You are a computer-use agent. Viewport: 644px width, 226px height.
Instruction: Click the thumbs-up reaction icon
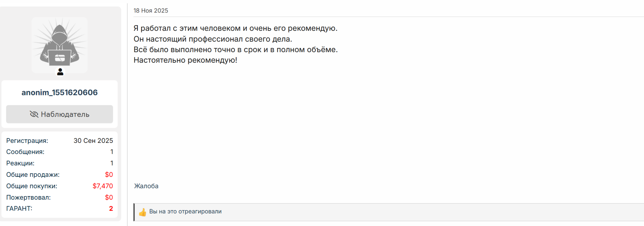coord(142,212)
